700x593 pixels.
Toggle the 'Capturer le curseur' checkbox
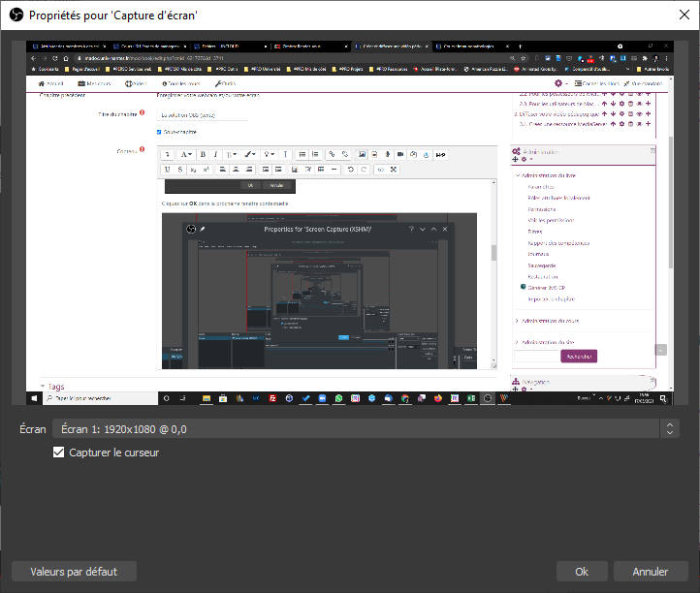point(60,453)
